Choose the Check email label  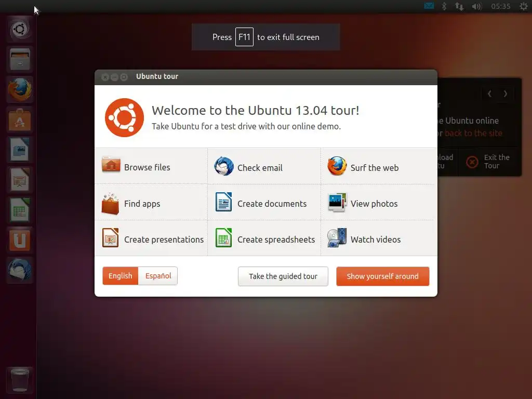pyautogui.click(x=260, y=168)
